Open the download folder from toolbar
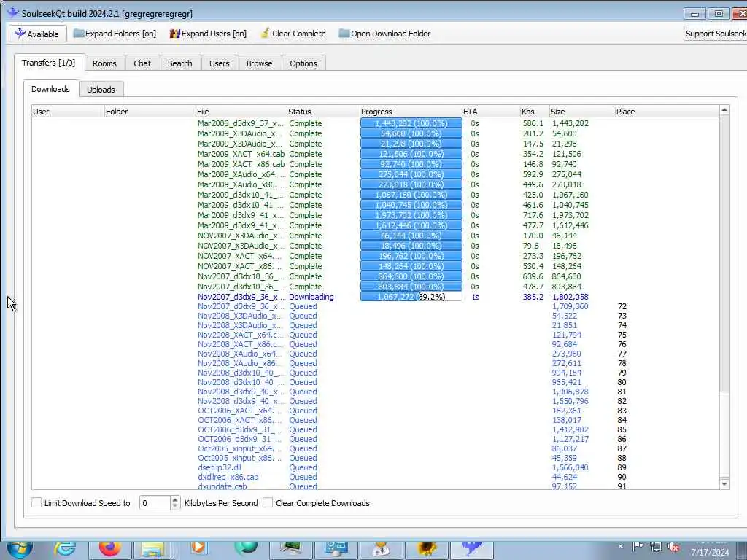 coord(384,34)
